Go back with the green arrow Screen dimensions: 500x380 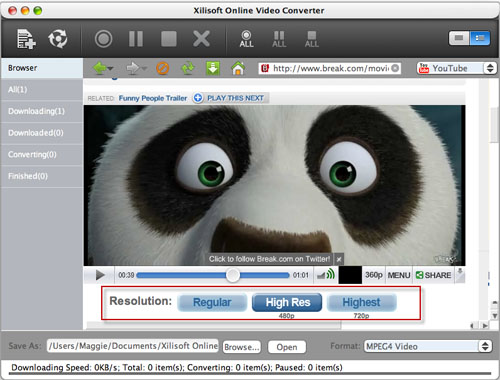[100, 68]
